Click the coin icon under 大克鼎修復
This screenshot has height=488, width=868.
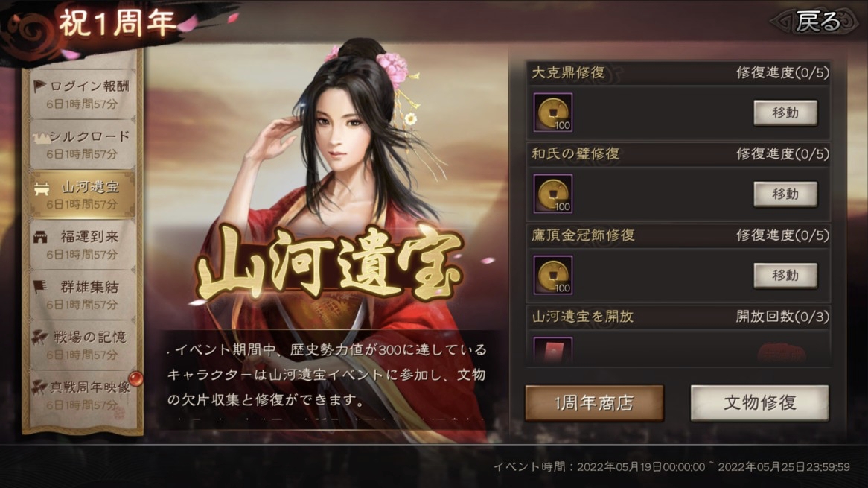[x=552, y=113]
